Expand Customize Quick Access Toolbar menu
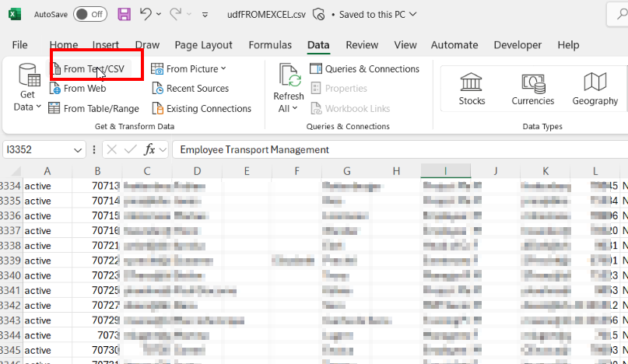This screenshot has width=628, height=364. 205,15
